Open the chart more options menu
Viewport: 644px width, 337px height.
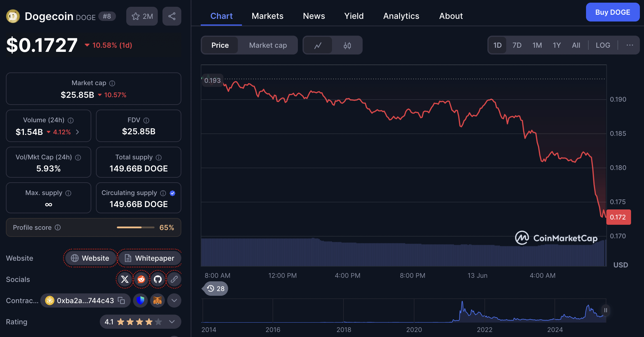coord(630,45)
